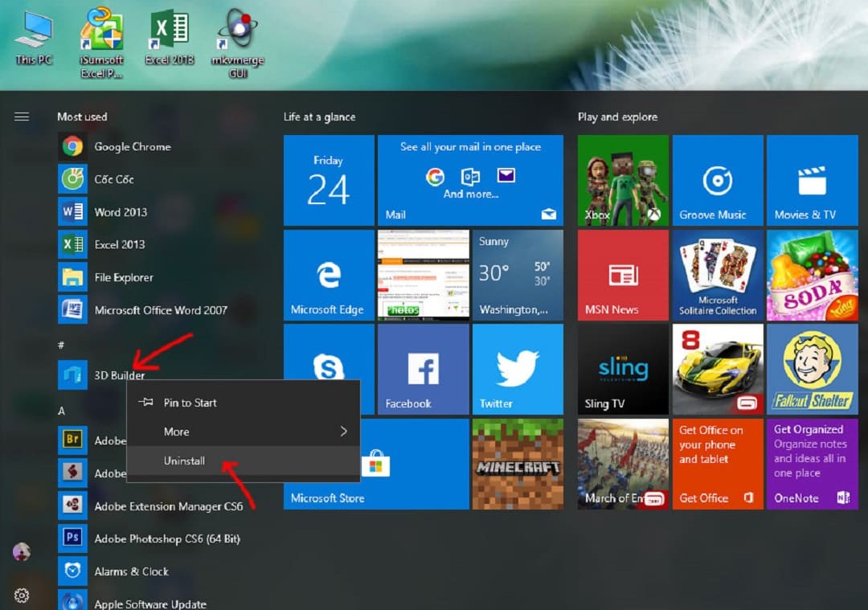The image size is (868, 610).
Task: Jump to the letter A section header
Action: tap(61, 411)
